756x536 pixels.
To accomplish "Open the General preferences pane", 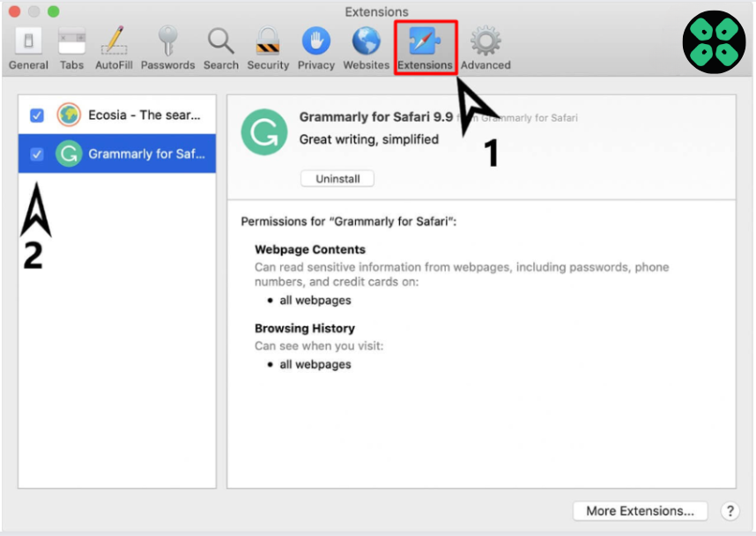I will click(x=28, y=48).
